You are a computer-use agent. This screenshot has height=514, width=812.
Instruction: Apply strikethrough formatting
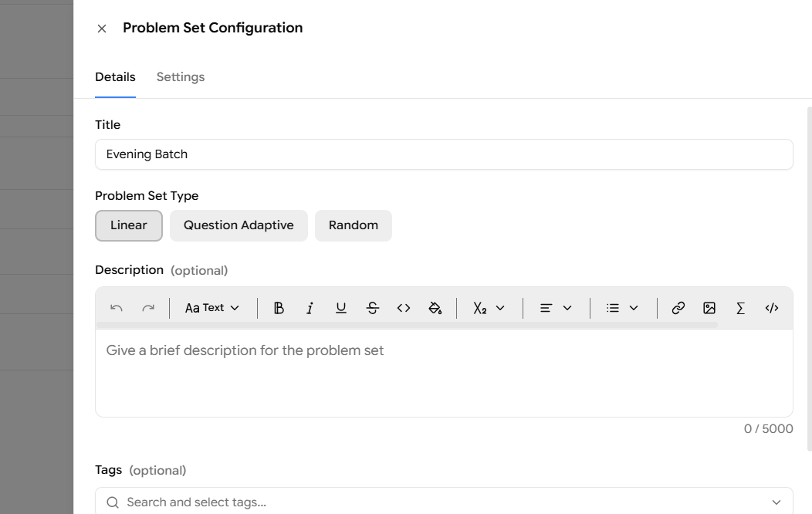pyautogui.click(x=372, y=308)
